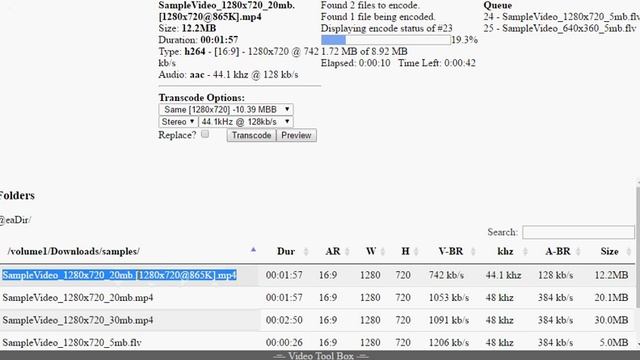
Task: Click the 30.0MB size cell
Action: [611, 320]
